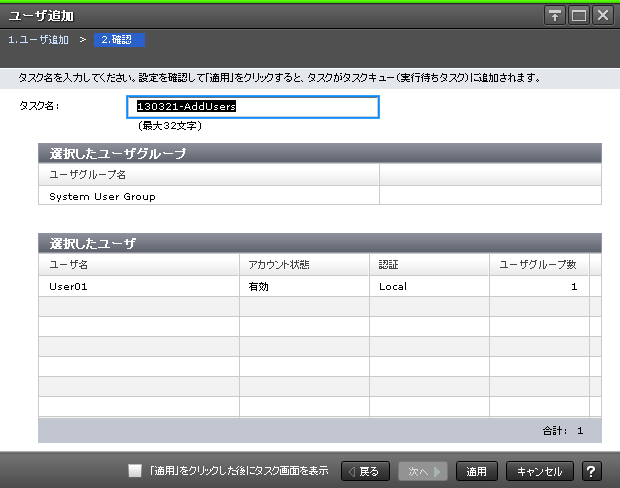Enable showing task screen after clicking 適用
The width and height of the screenshot is (620, 488).
tap(135, 471)
